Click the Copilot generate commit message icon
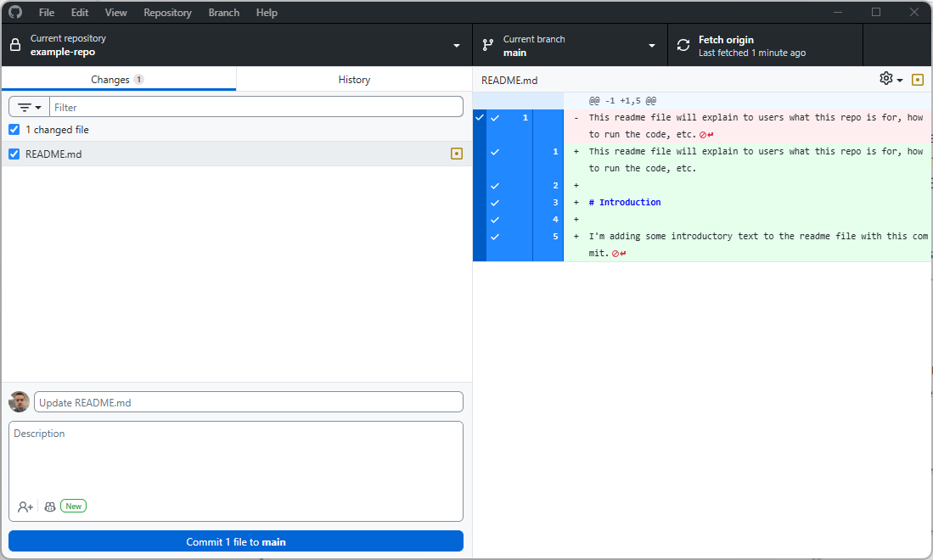Screen dimensions: 933x560 50,507
